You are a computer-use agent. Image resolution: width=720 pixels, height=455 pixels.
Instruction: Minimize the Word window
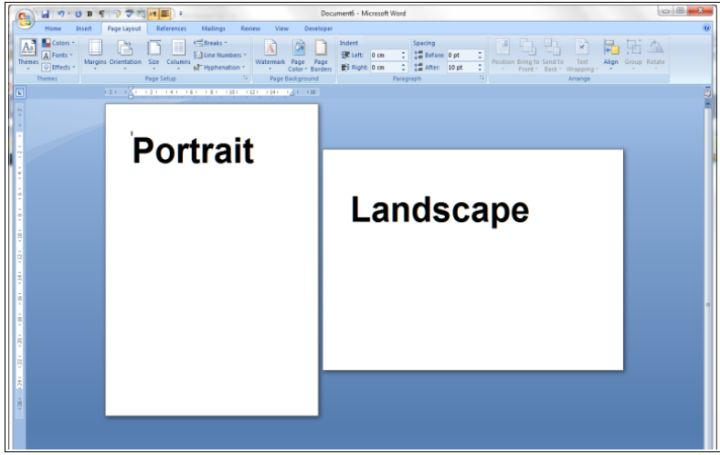(x=665, y=11)
